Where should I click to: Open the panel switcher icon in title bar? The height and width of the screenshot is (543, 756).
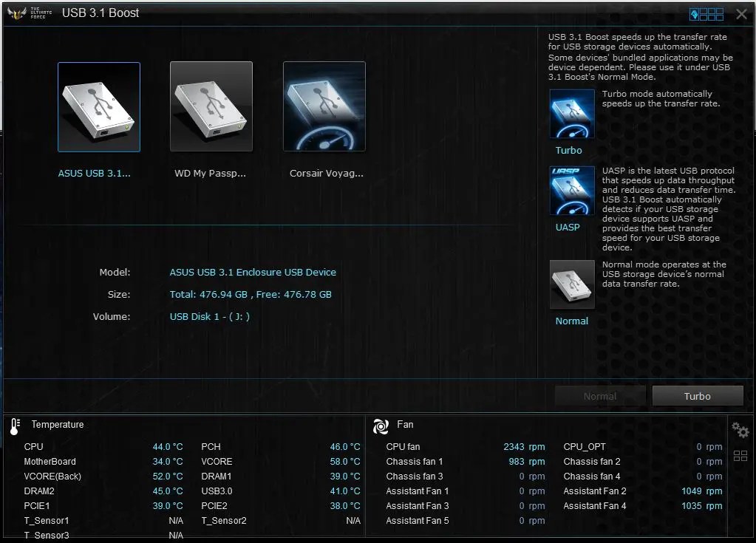(706, 15)
